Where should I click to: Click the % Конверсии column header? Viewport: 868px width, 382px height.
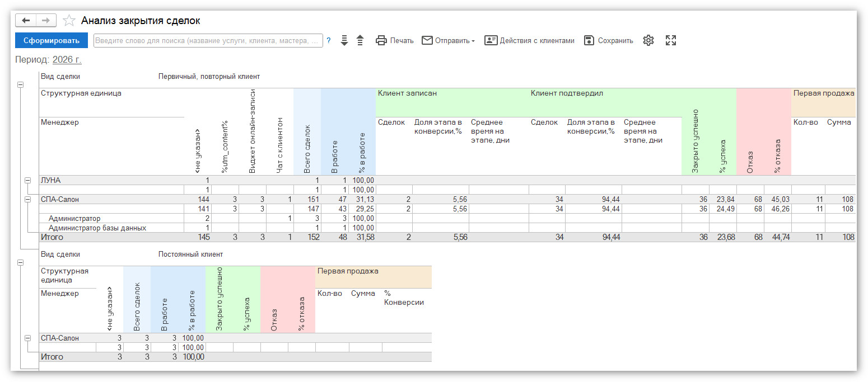click(x=404, y=298)
